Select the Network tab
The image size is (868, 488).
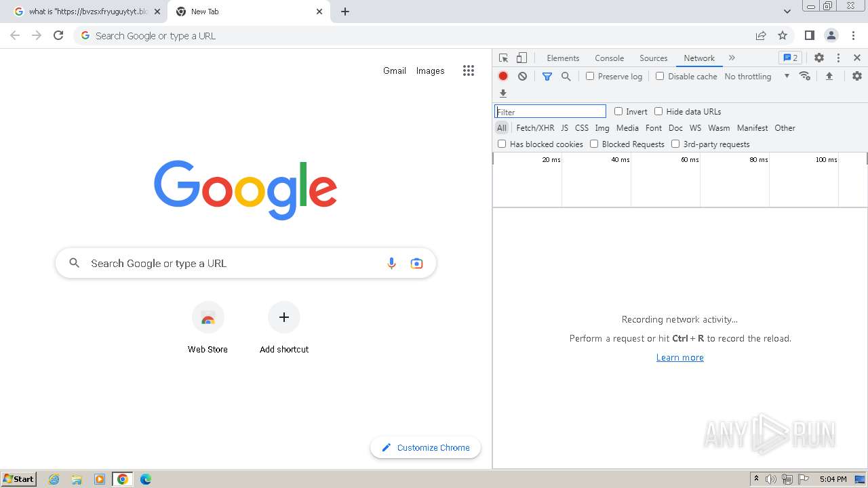tap(699, 58)
